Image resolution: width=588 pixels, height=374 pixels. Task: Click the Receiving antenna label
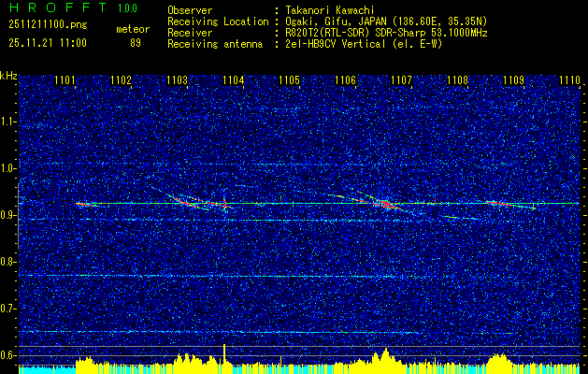coord(215,44)
